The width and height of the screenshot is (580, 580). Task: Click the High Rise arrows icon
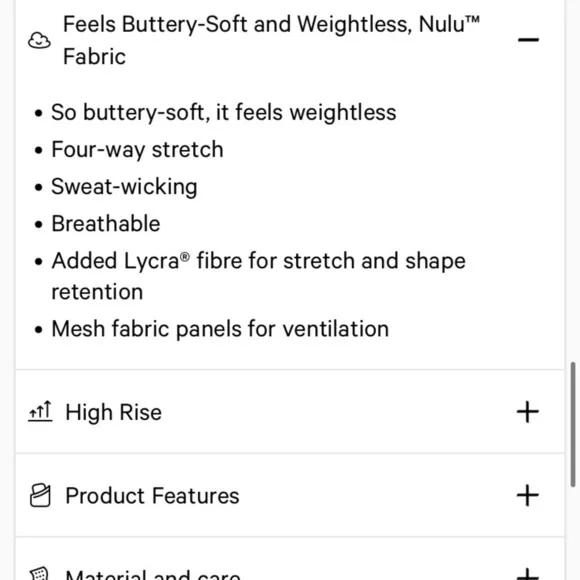click(x=40, y=411)
